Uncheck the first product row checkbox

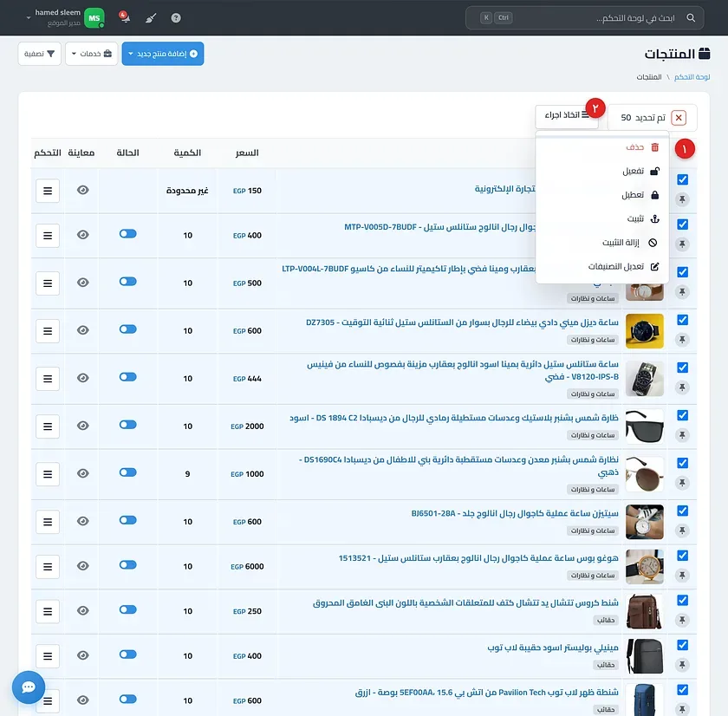pyautogui.click(x=682, y=179)
